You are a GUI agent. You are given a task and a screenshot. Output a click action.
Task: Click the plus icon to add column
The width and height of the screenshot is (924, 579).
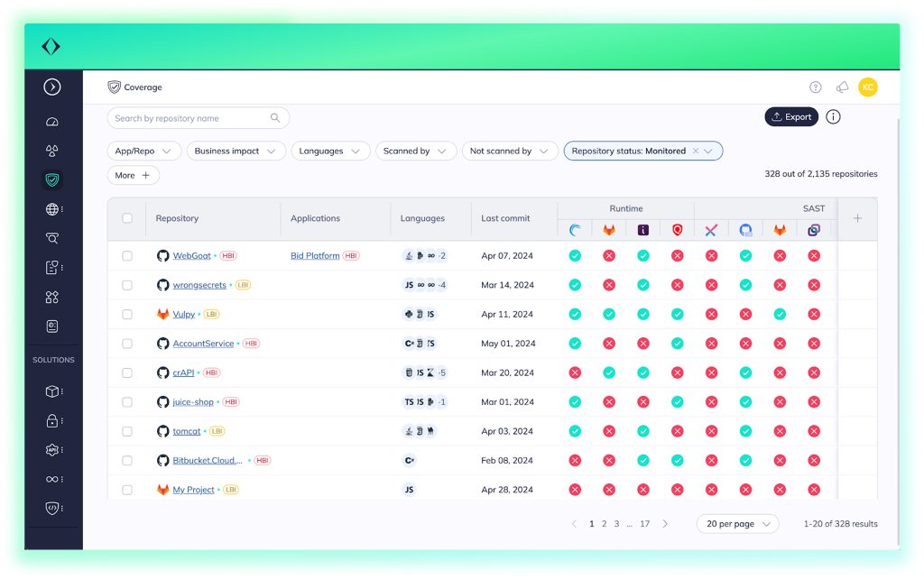pos(857,218)
